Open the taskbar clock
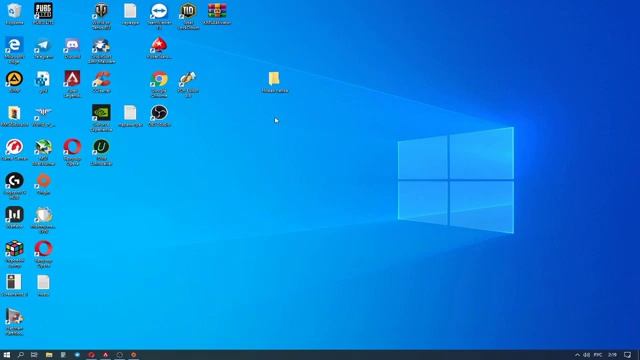The height and width of the screenshot is (360, 640). [612, 355]
